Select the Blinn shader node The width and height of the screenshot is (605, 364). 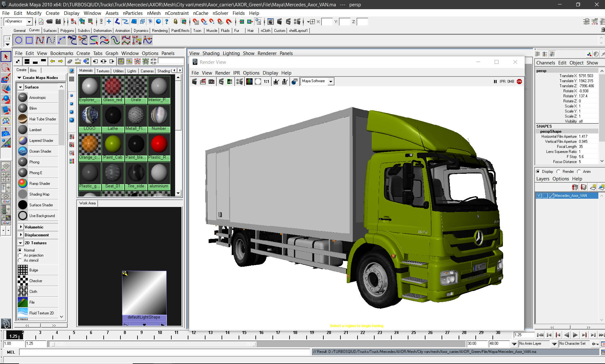click(x=38, y=108)
